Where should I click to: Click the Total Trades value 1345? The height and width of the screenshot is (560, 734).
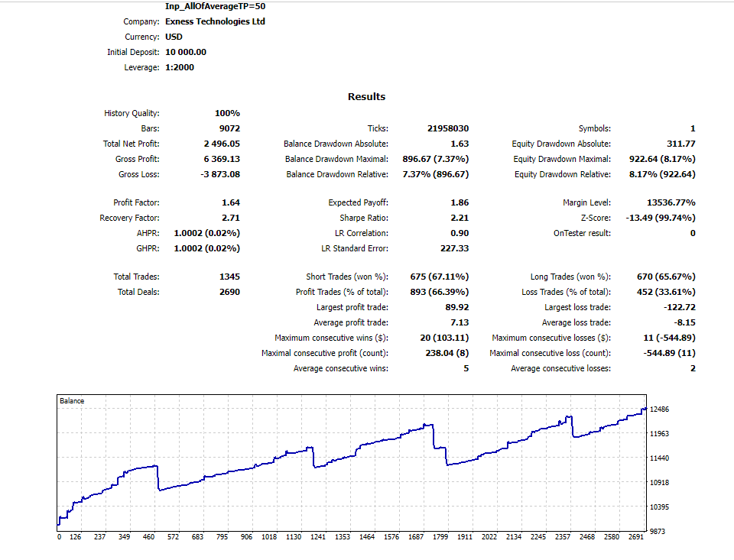pyautogui.click(x=230, y=277)
